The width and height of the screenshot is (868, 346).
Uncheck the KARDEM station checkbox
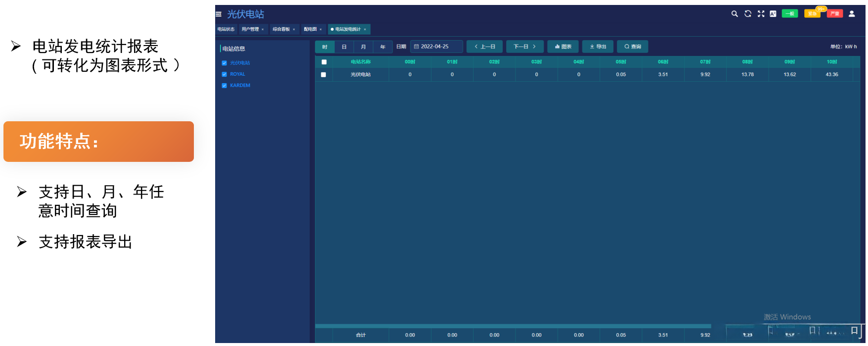coord(224,86)
